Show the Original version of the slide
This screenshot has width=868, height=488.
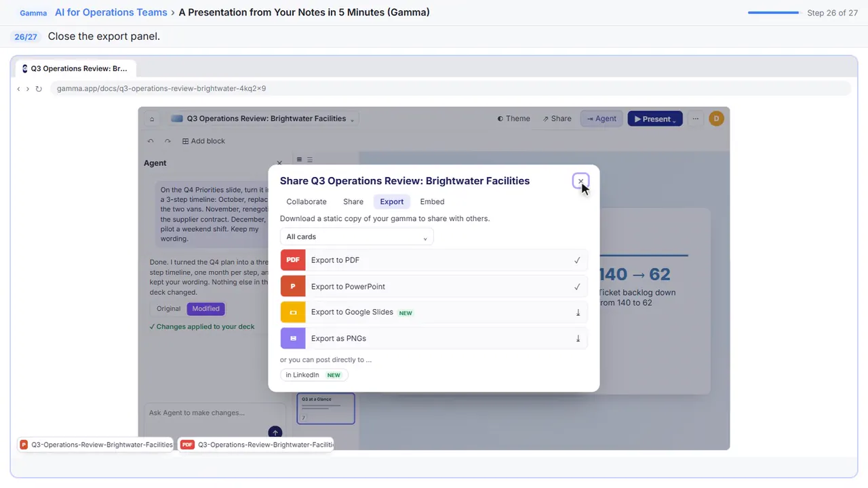(169, 308)
